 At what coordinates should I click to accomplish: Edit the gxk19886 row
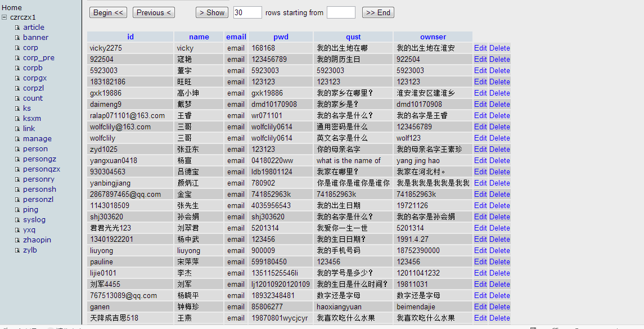pos(480,93)
